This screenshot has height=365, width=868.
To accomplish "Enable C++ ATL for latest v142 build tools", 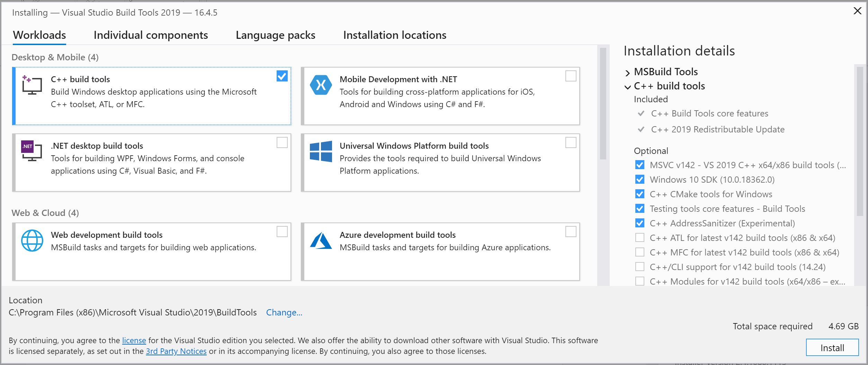I will [639, 238].
